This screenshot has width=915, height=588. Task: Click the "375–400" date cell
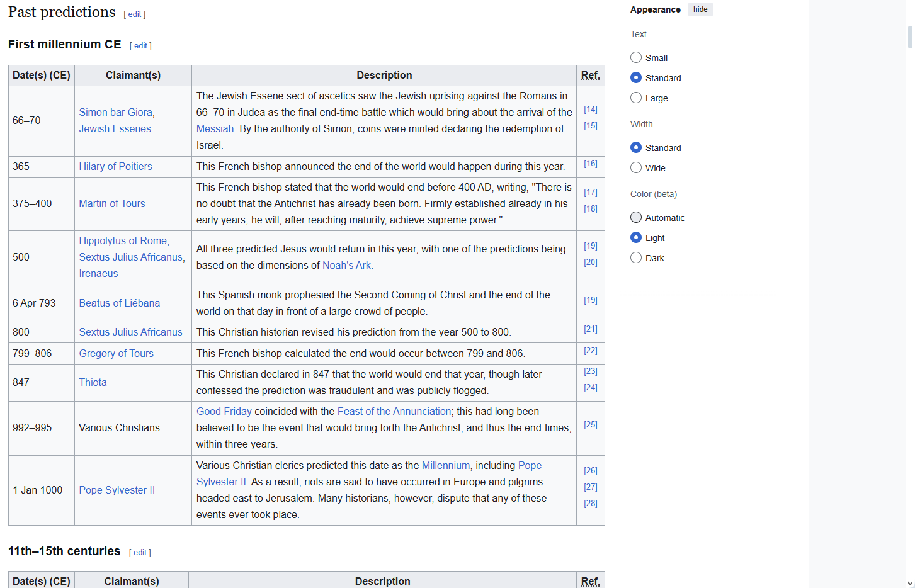tap(42, 204)
